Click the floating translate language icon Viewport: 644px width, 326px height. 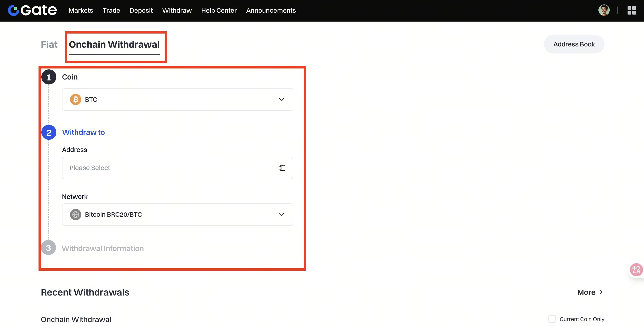[x=636, y=269]
